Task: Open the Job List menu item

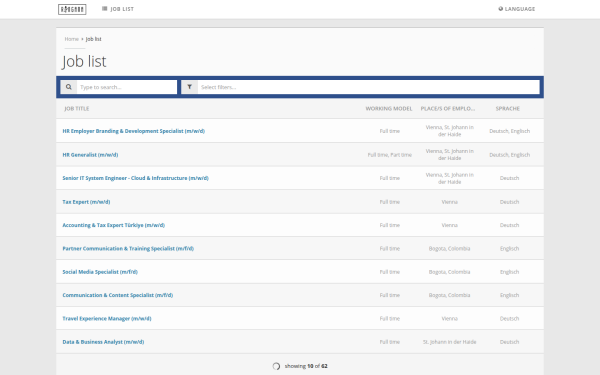Action: click(x=118, y=9)
